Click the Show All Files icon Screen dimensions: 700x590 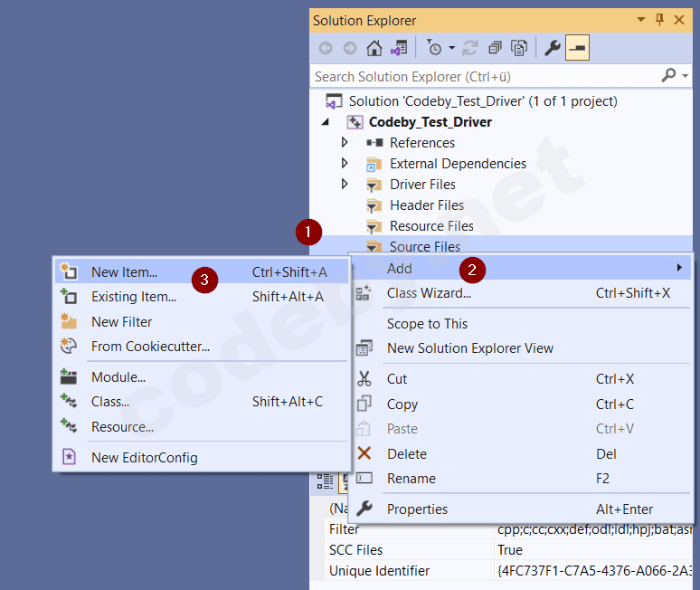pos(519,49)
